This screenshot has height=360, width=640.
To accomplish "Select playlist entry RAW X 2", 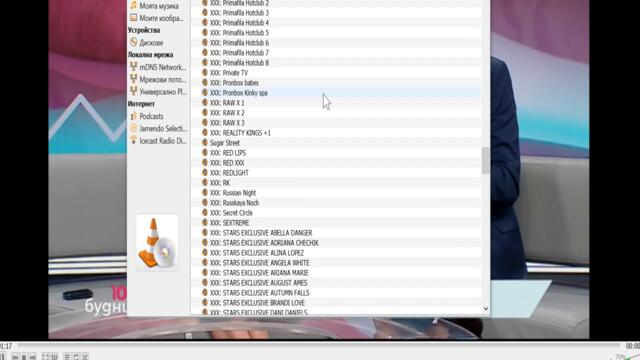I will [336, 113].
